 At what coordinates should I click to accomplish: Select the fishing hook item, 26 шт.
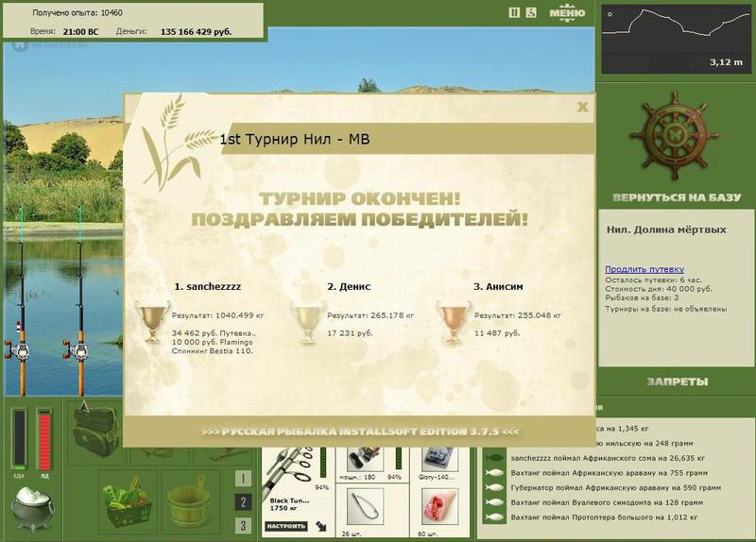tap(365, 507)
